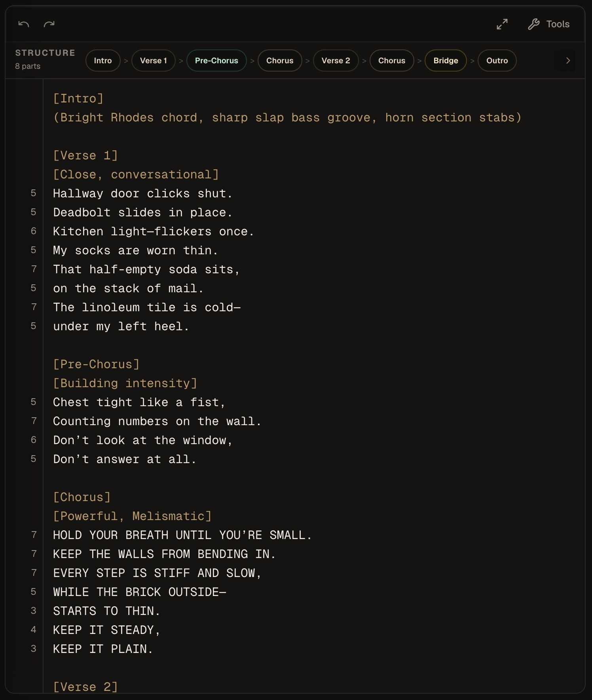The height and width of the screenshot is (700, 592).
Task: Click line 'Counting numbers on the wall.'
Action: coord(157,421)
